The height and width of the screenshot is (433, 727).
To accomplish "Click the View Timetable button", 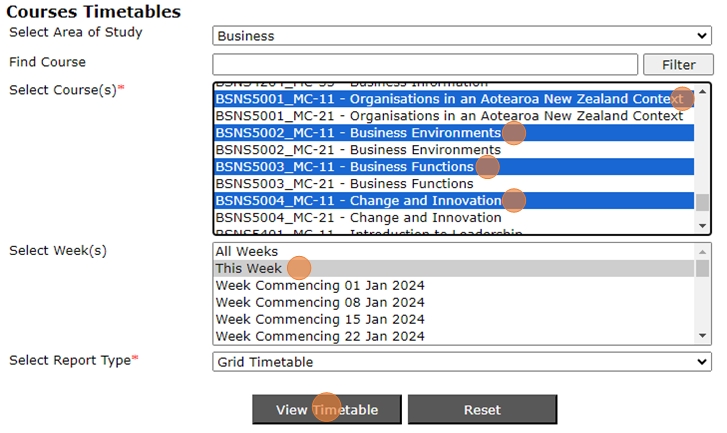I will coord(327,410).
